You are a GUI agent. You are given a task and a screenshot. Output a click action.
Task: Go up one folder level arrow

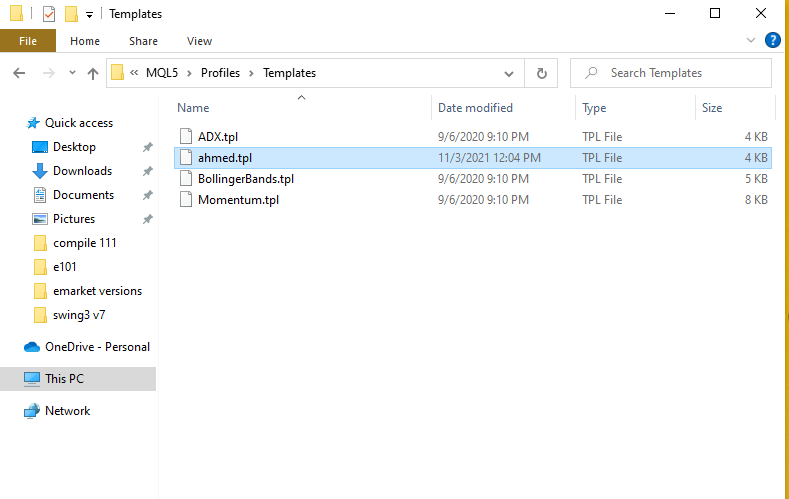pos(93,73)
